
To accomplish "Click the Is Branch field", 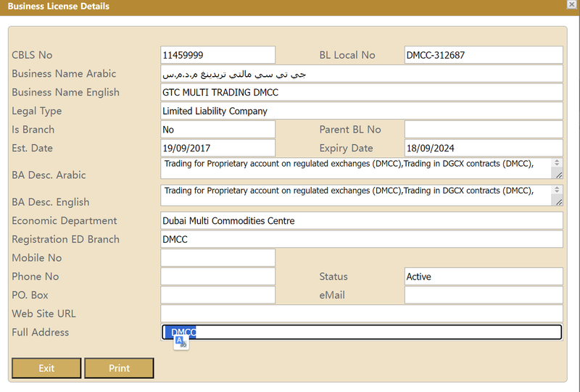I will tap(218, 130).
